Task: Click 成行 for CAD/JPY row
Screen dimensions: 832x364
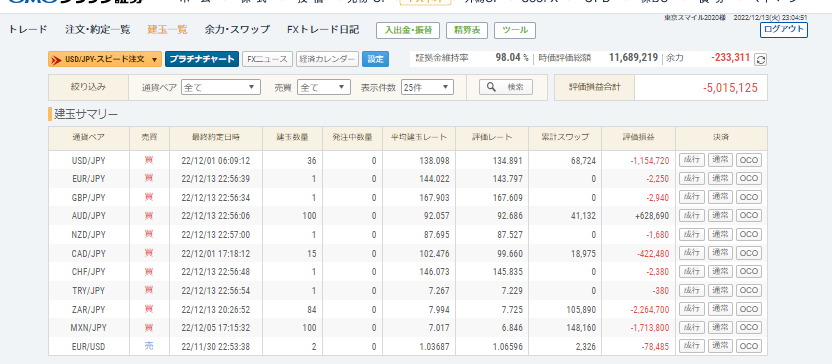Action: [692, 253]
